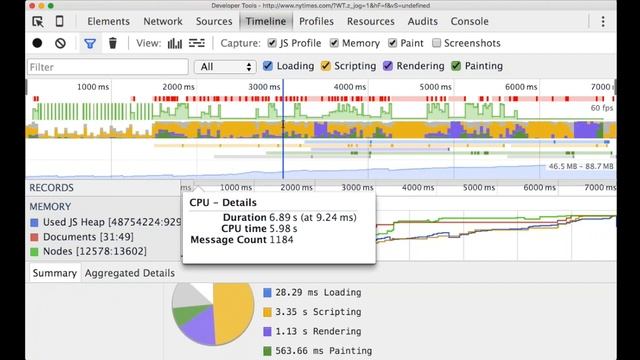Click the 563.66 ms Painting legend entry
The width and height of the screenshot is (640, 360).
[318, 351]
